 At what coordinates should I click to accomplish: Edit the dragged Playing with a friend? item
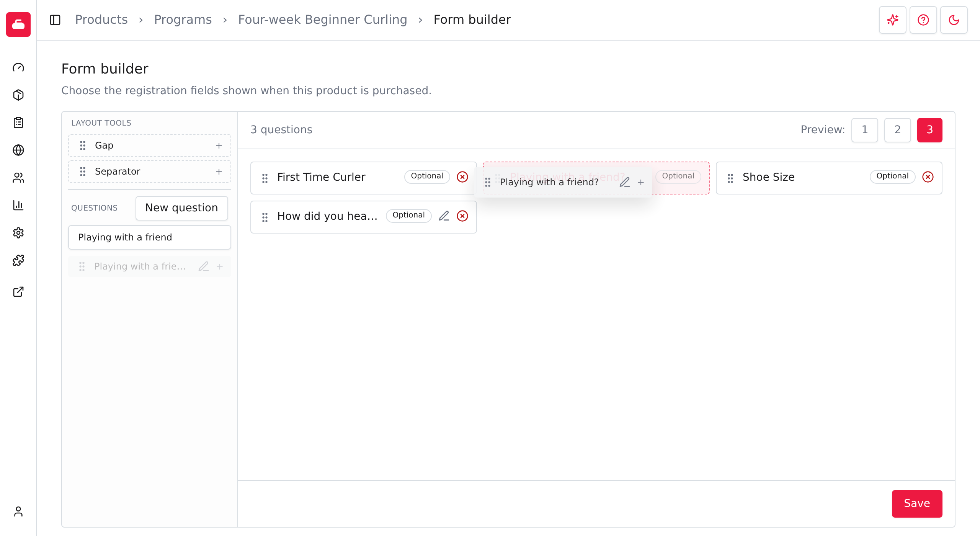(625, 182)
